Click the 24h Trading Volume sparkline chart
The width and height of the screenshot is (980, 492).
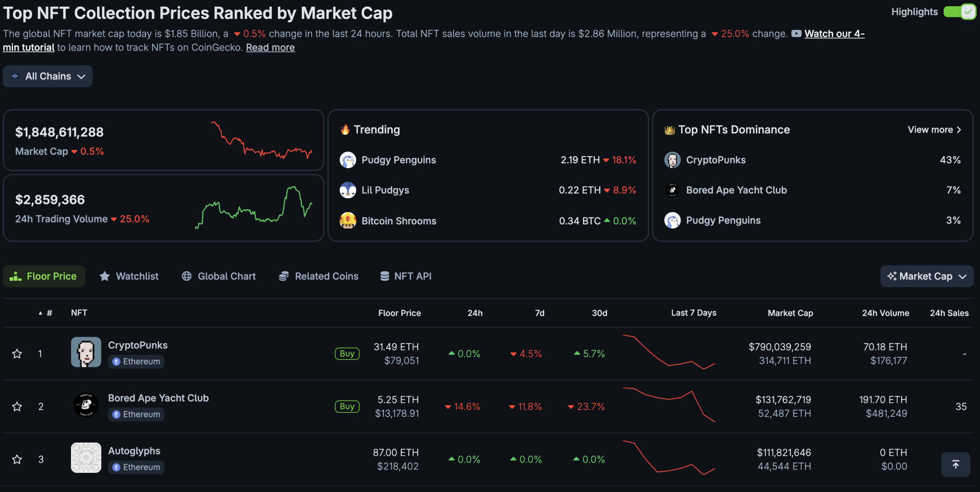(x=254, y=208)
